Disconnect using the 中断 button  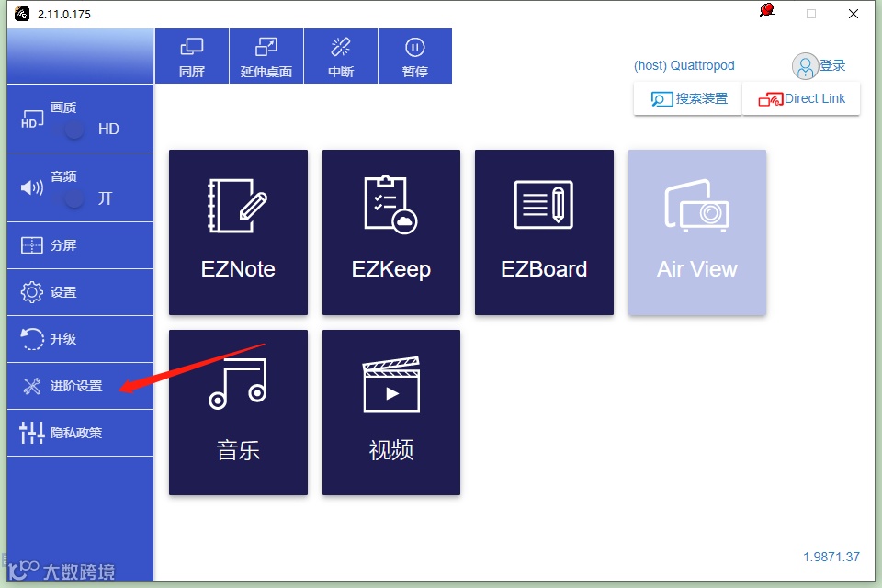tap(341, 56)
